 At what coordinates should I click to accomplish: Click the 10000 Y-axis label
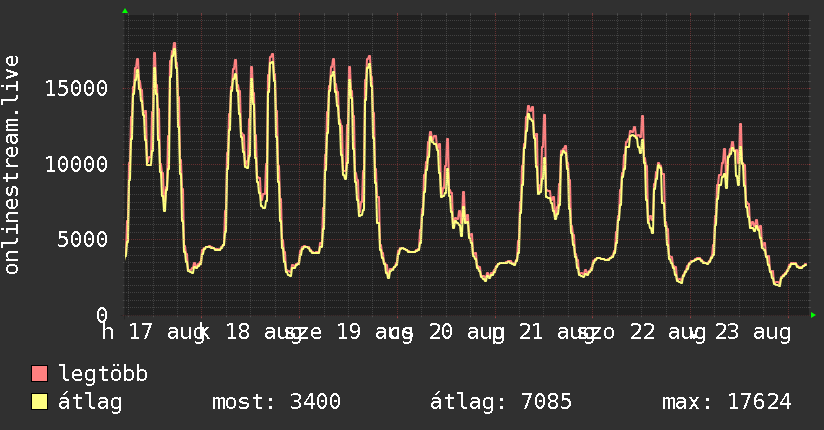coord(76,165)
